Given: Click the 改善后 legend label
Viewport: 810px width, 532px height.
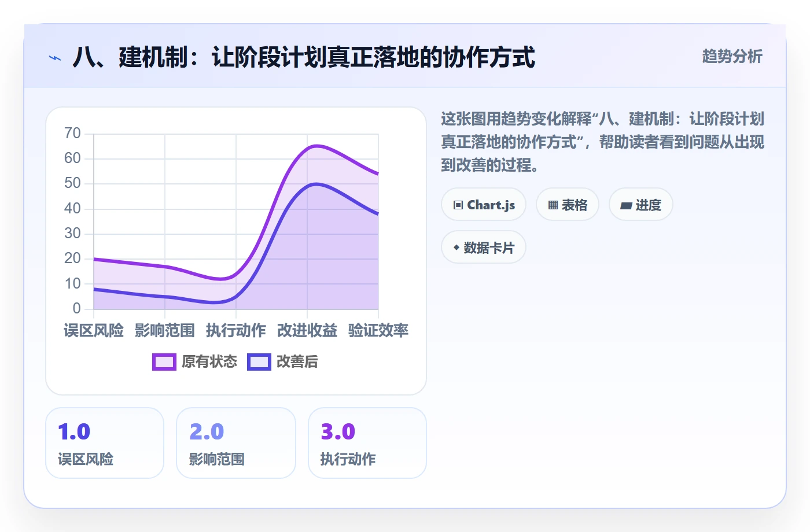Looking at the screenshot, I should (297, 362).
